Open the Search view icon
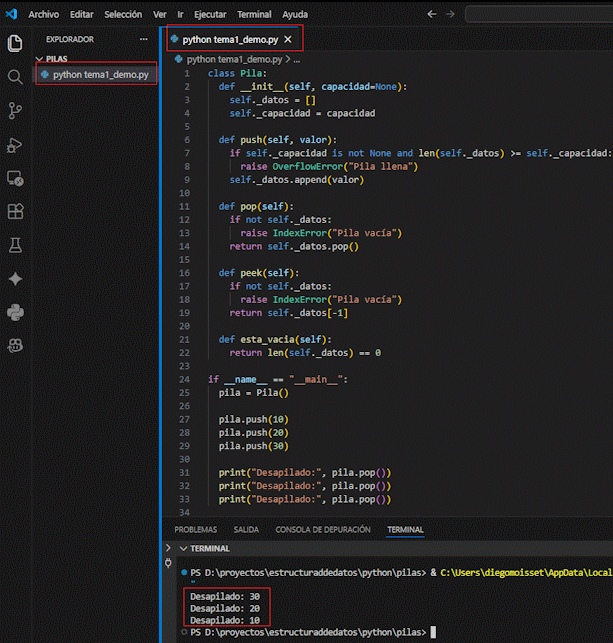 [15, 77]
